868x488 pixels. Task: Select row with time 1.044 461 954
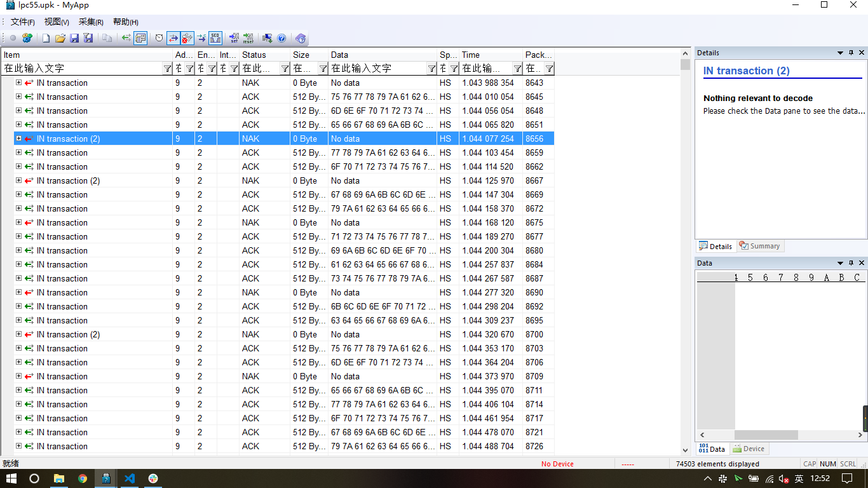coord(284,418)
